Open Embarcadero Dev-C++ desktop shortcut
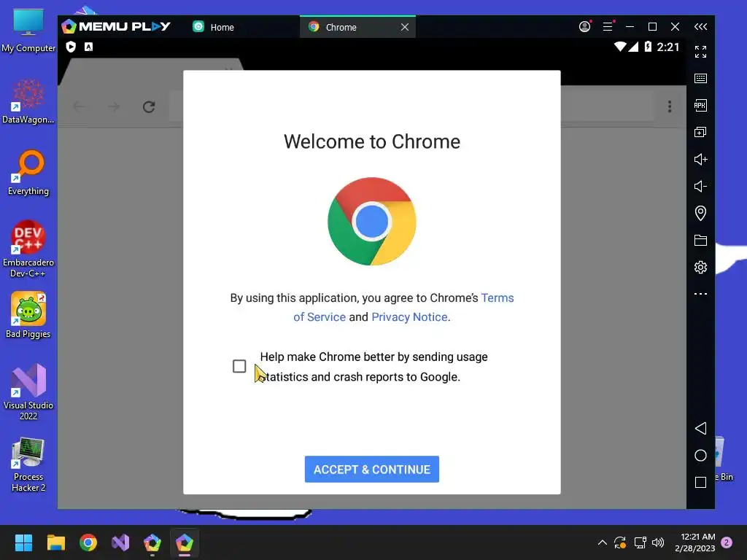Viewport: 747px width, 560px height. coord(28,249)
